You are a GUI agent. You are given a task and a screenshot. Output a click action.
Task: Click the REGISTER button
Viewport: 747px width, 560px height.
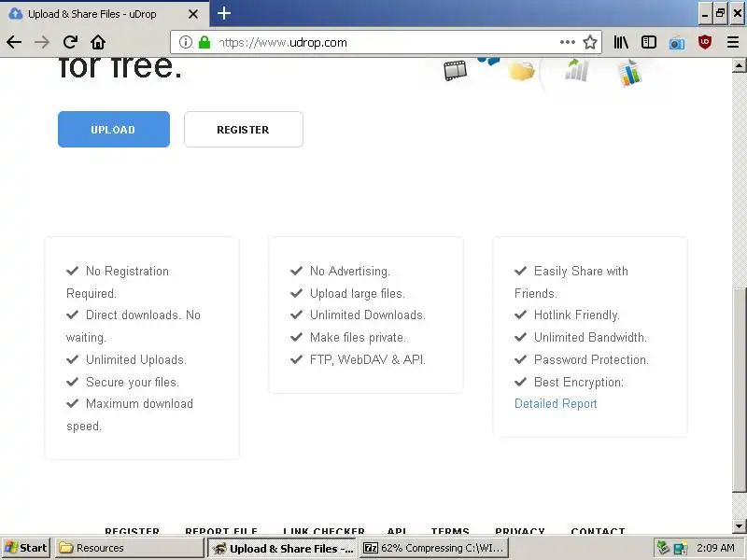click(244, 129)
